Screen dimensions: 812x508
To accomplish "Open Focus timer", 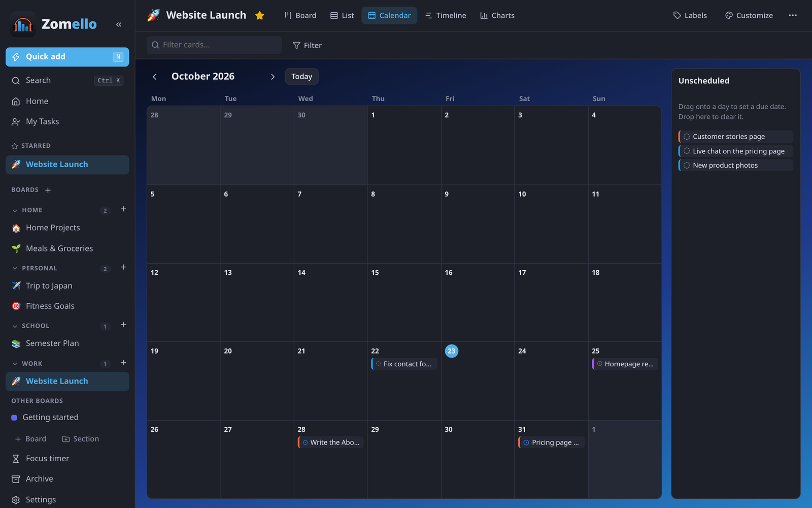I will [x=67, y=458].
